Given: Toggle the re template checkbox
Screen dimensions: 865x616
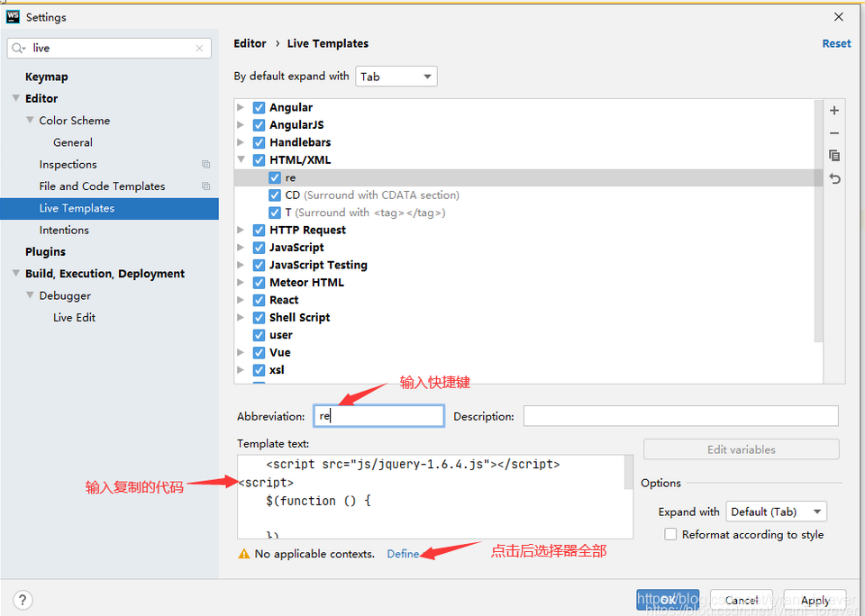Looking at the screenshot, I should coord(275,177).
